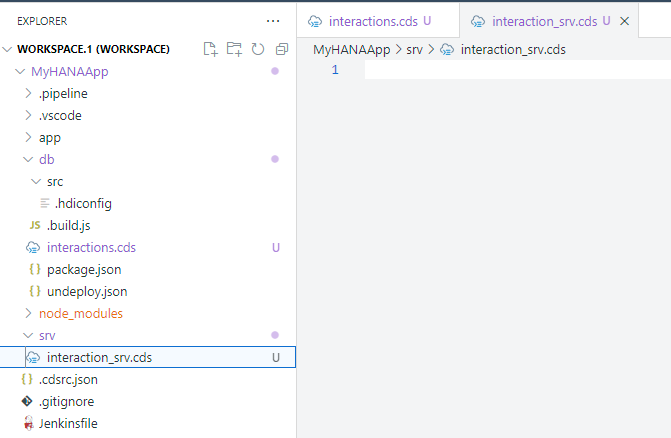This screenshot has width=671, height=438.
Task: Click the CDS cloud icon on interactions.cds tab
Action: (x=315, y=21)
